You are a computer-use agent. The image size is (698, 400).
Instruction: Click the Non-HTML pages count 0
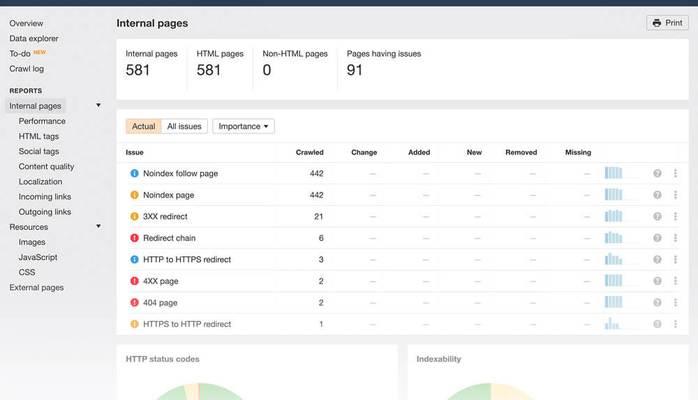(267, 70)
